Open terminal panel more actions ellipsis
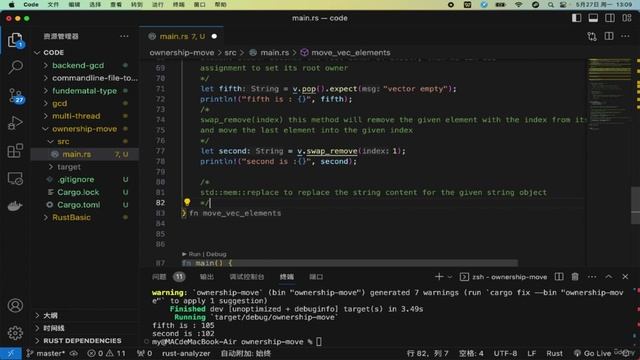Viewport: 640px width, 360px height. (x=592, y=277)
